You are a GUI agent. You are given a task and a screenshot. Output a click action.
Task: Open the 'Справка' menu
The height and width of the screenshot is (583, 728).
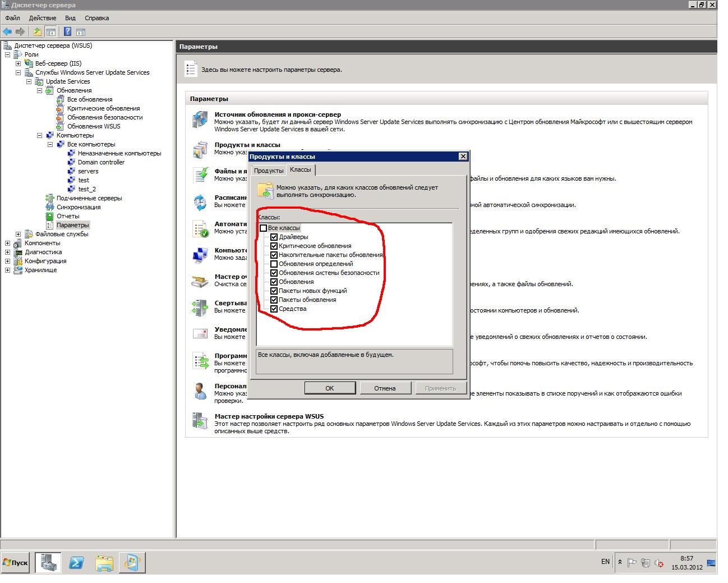click(x=96, y=18)
